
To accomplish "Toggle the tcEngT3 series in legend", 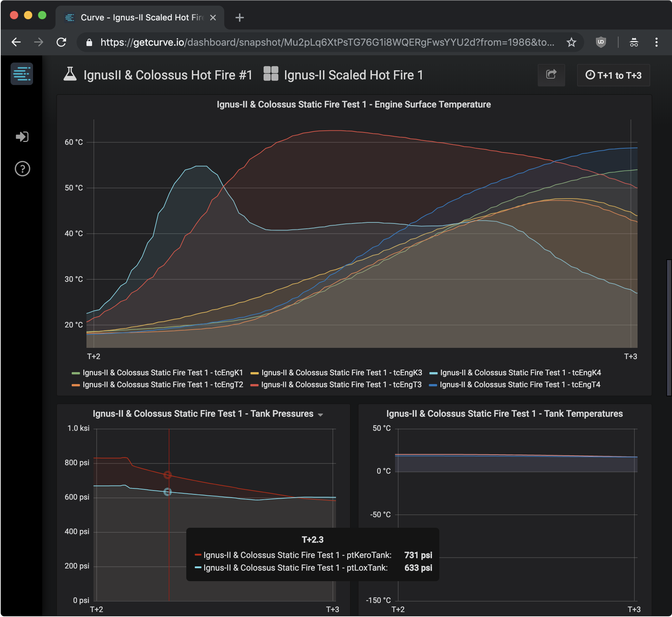I will (341, 384).
